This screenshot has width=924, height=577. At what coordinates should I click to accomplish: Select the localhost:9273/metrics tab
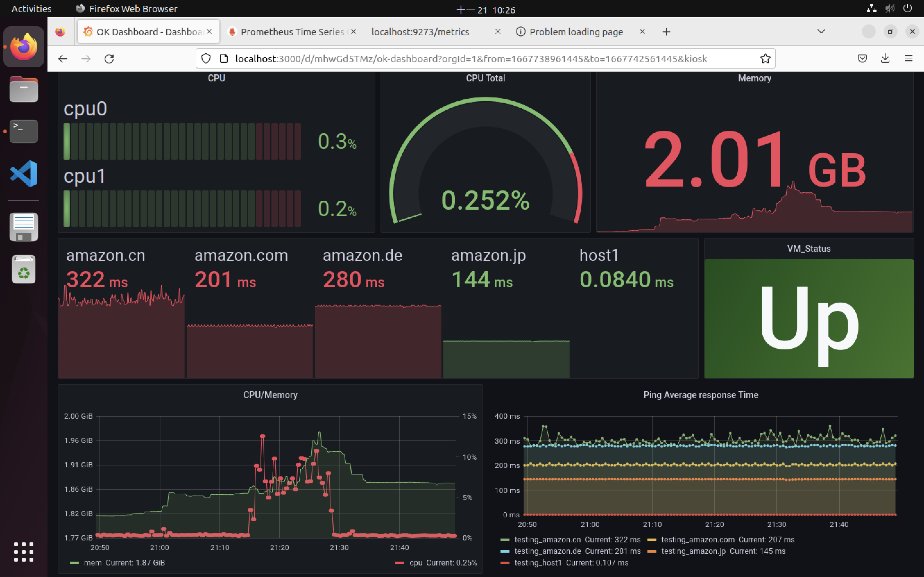tap(420, 32)
